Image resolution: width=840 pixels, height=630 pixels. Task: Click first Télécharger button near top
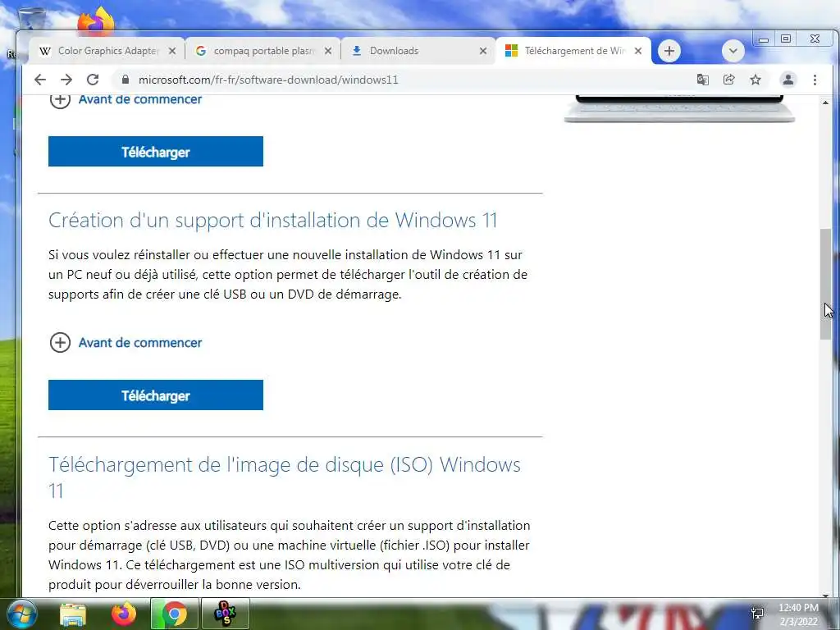point(155,152)
